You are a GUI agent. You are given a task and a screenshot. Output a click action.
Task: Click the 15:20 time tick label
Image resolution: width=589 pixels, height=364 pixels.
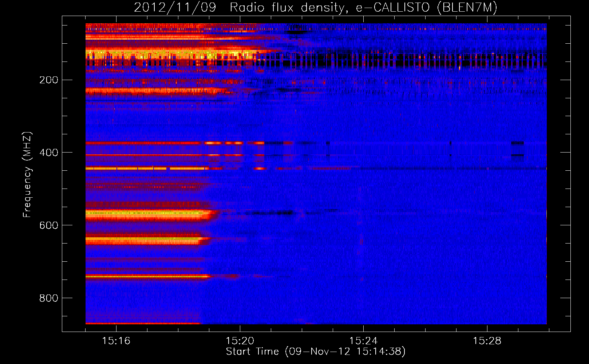(240, 341)
